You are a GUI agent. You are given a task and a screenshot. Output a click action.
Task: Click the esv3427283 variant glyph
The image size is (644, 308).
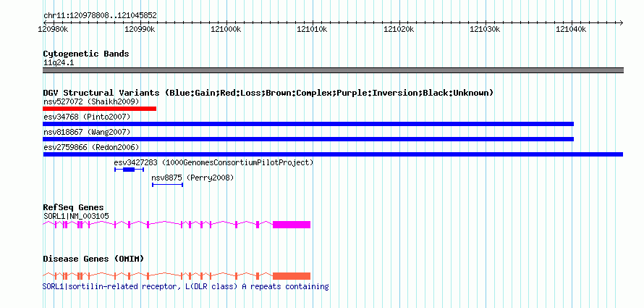coord(129,170)
